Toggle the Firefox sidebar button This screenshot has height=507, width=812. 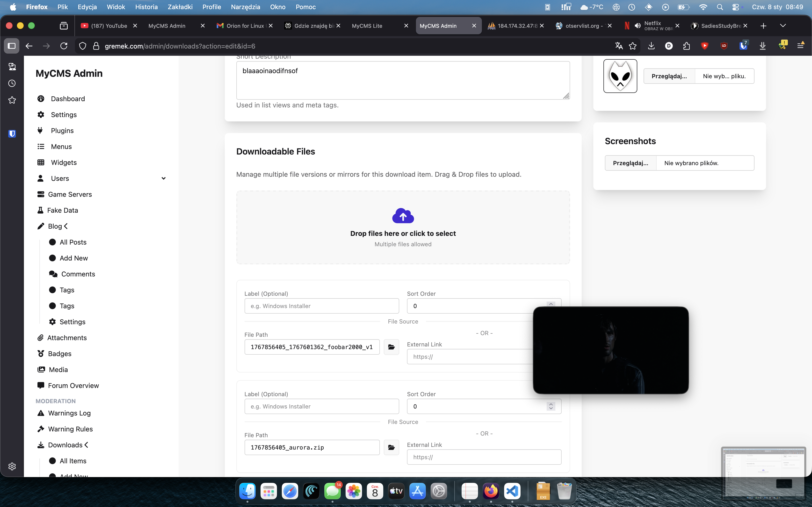tap(12, 46)
